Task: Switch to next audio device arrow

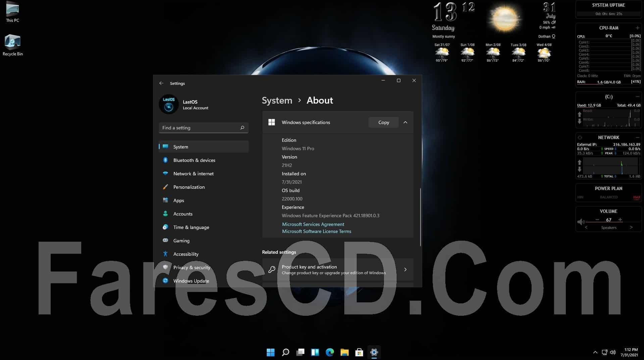Action: point(631,227)
